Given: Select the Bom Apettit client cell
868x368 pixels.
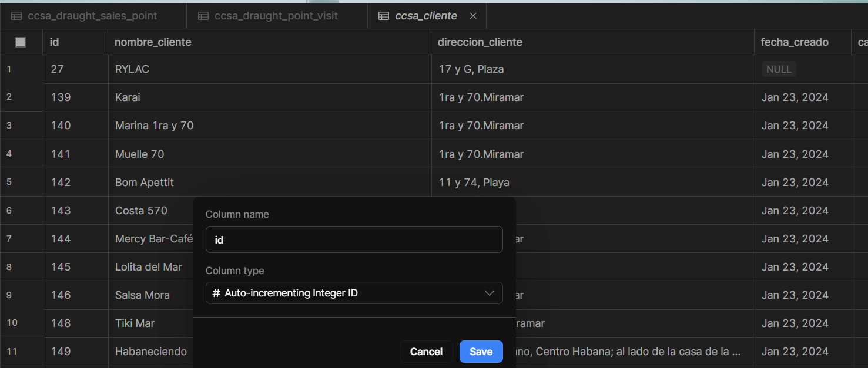Looking at the screenshot, I should point(145,183).
